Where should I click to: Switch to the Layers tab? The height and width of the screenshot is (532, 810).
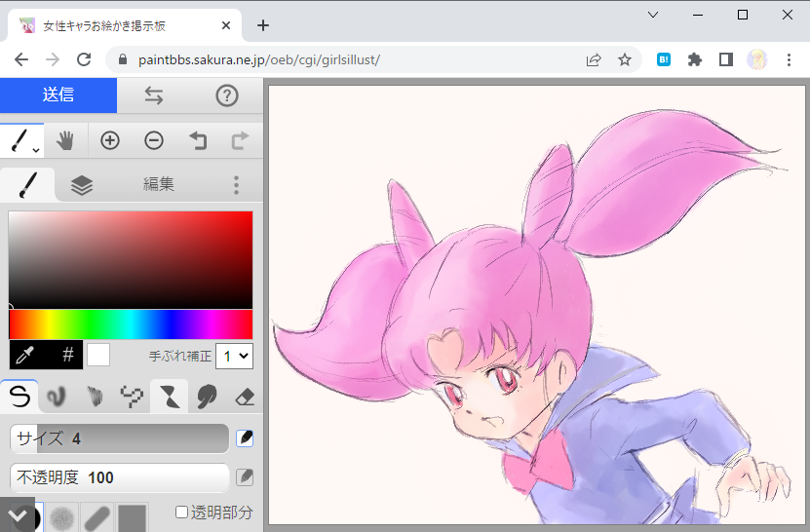[82, 185]
